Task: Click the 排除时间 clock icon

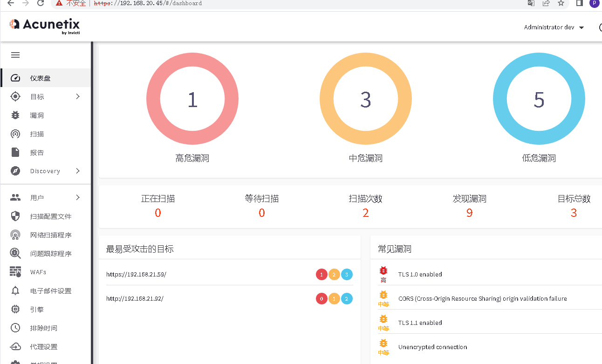Action: pyautogui.click(x=15, y=328)
